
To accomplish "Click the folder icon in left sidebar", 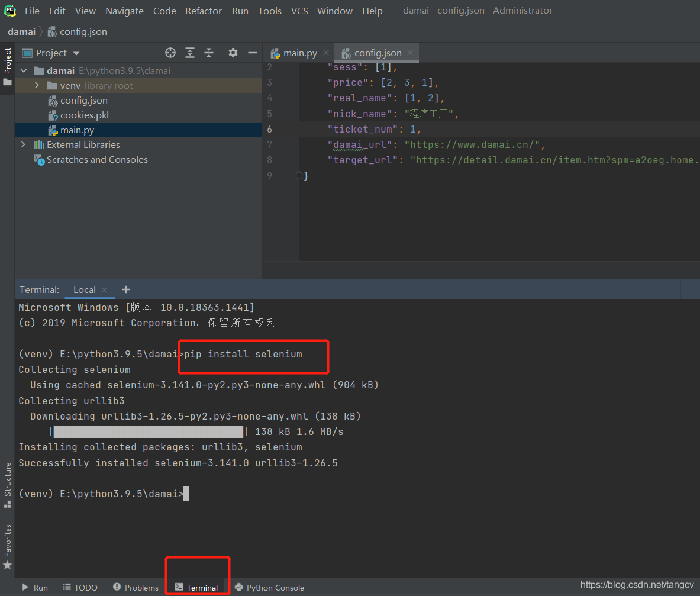I will pos(7,82).
